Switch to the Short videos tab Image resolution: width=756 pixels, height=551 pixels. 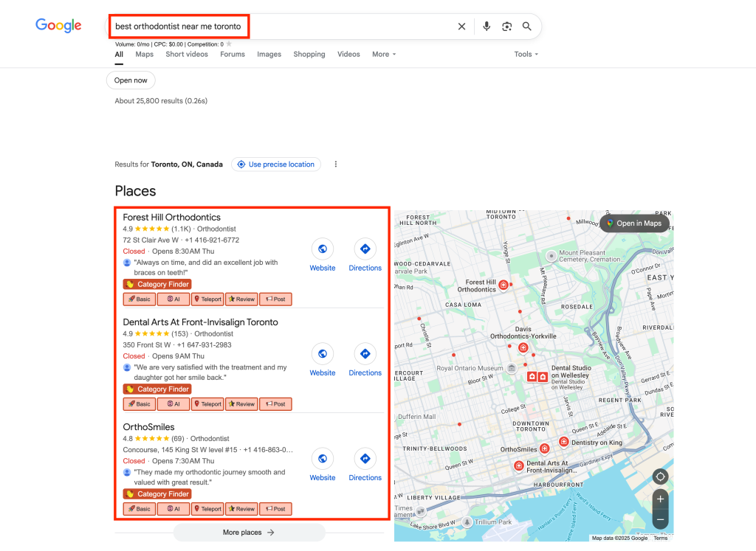click(187, 55)
